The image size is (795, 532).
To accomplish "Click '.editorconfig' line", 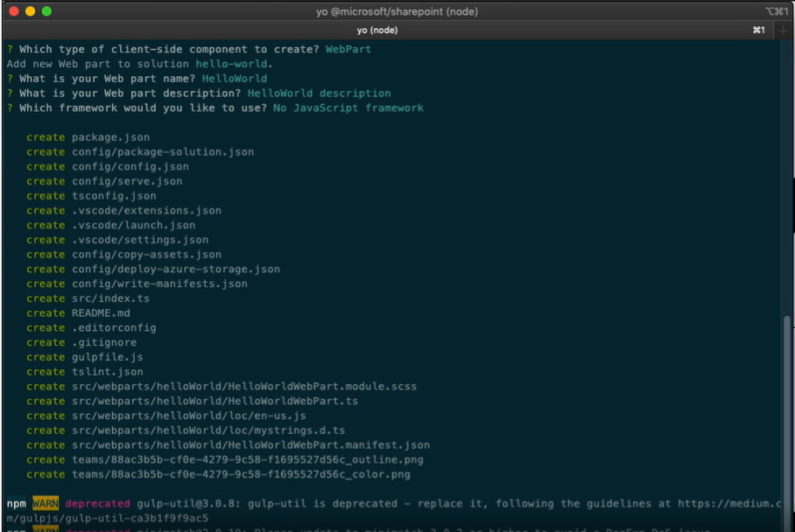I will click(x=114, y=328).
